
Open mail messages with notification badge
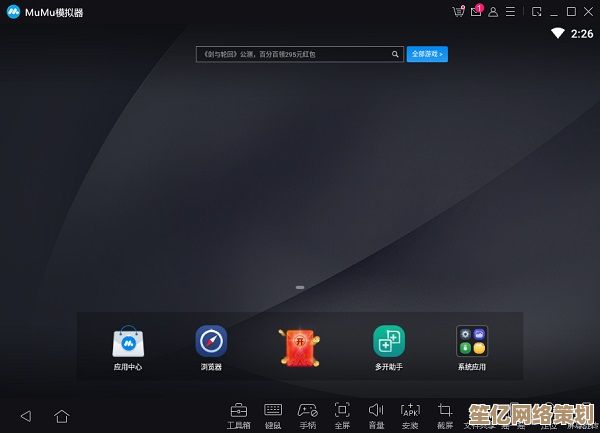pos(476,12)
